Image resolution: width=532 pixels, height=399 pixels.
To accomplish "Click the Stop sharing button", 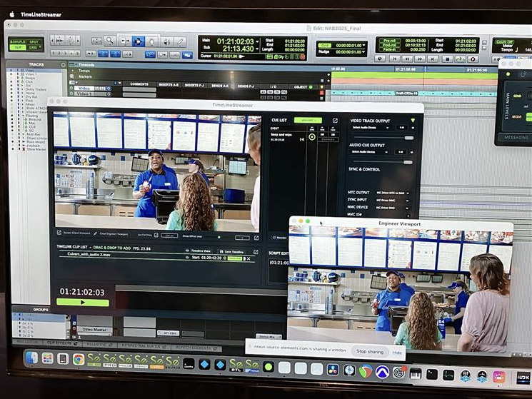I will click(370, 352).
